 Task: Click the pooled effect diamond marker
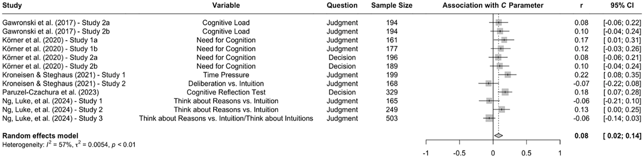point(498,136)
